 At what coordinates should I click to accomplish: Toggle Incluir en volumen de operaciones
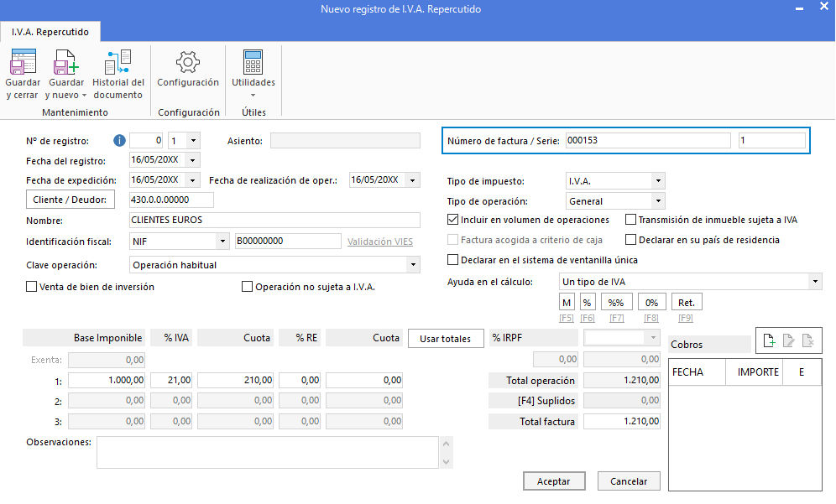[x=452, y=220]
